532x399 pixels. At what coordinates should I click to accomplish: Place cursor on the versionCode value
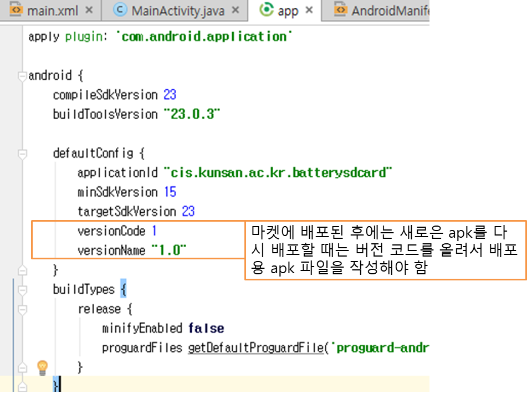click(155, 231)
